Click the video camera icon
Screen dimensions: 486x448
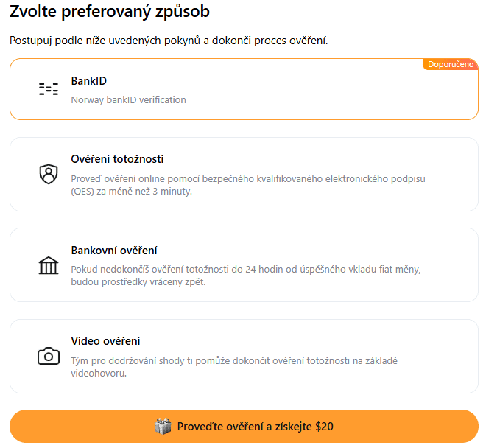tap(49, 357)
